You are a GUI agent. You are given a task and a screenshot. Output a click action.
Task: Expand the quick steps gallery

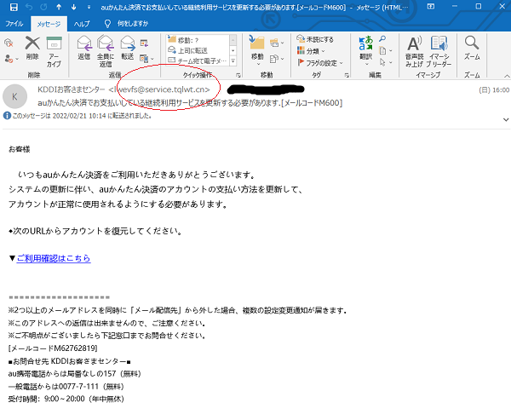coord(233,61)
